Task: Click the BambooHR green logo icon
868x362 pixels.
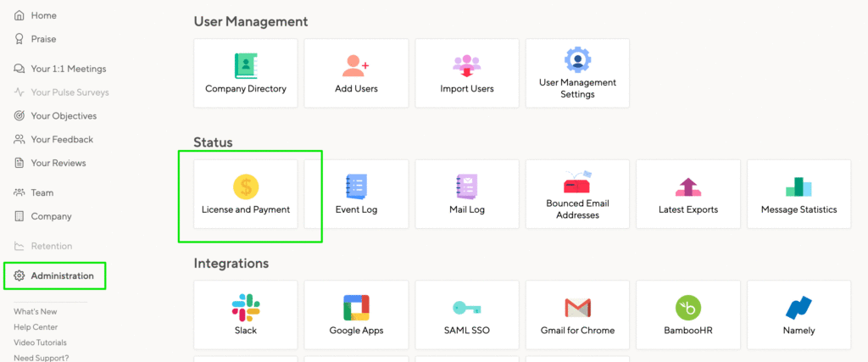Action: point(688,308)
